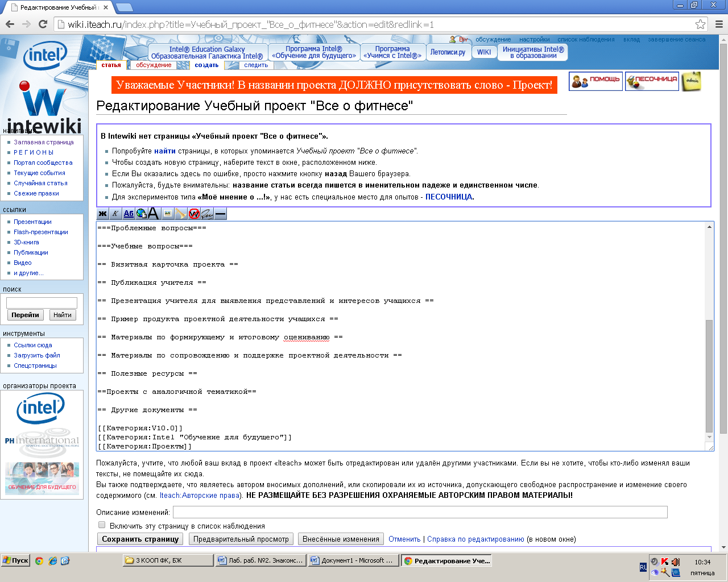Click the Intewiki logo
Screen dimensions: 728x582
[44, 108]
